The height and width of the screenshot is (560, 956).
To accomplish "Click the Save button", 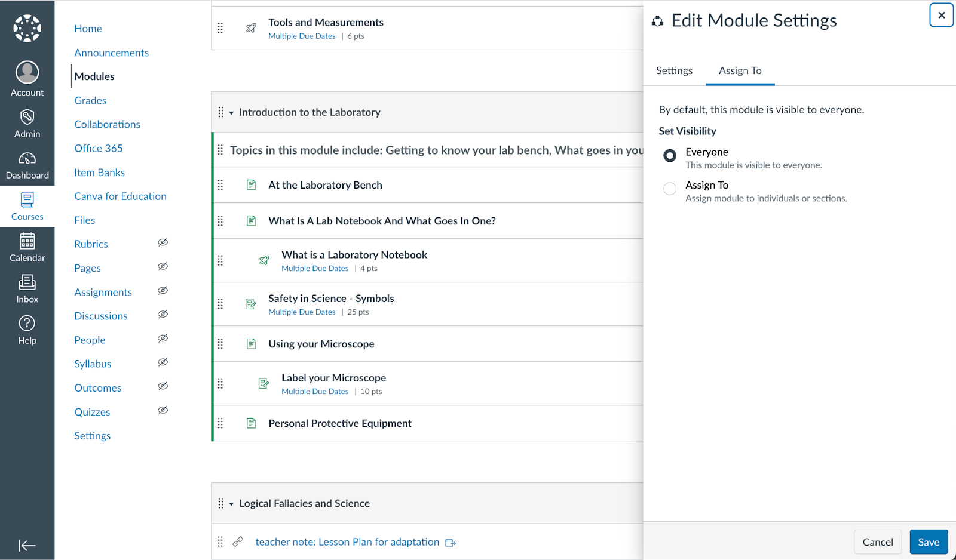I will click(x=928, y=542).
